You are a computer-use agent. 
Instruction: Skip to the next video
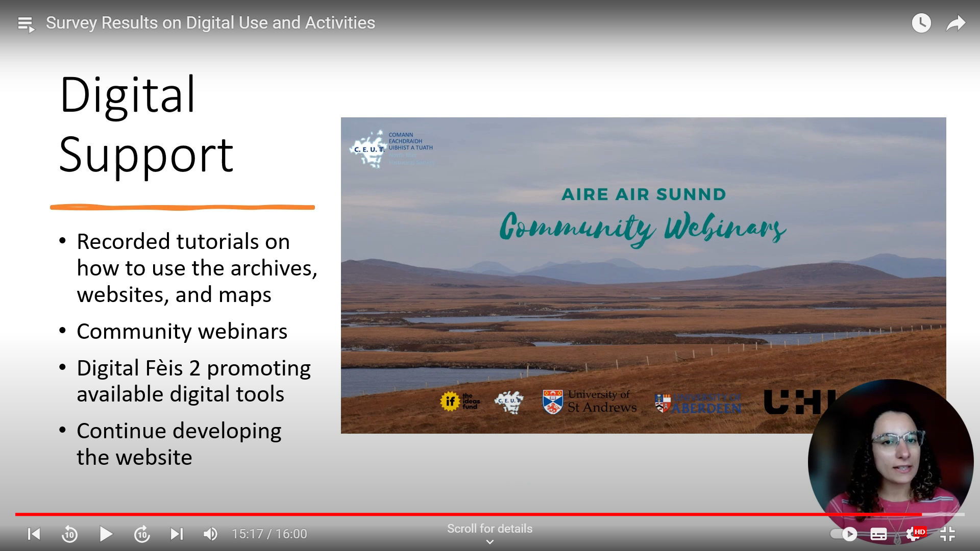pyautogui.click(x=177, y=534)
